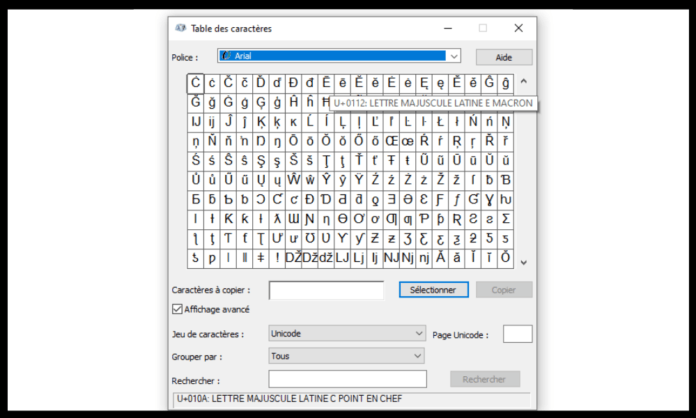Choose the title-case Lj digraph cell

click(359, 258)
